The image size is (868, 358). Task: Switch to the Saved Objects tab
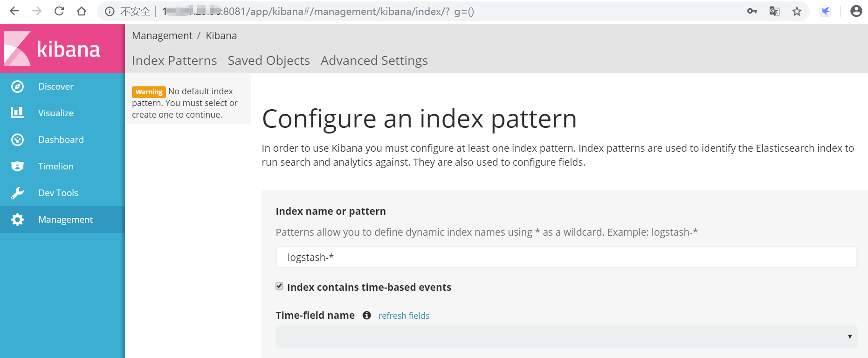pyautogui.click(x=269, y=61)
